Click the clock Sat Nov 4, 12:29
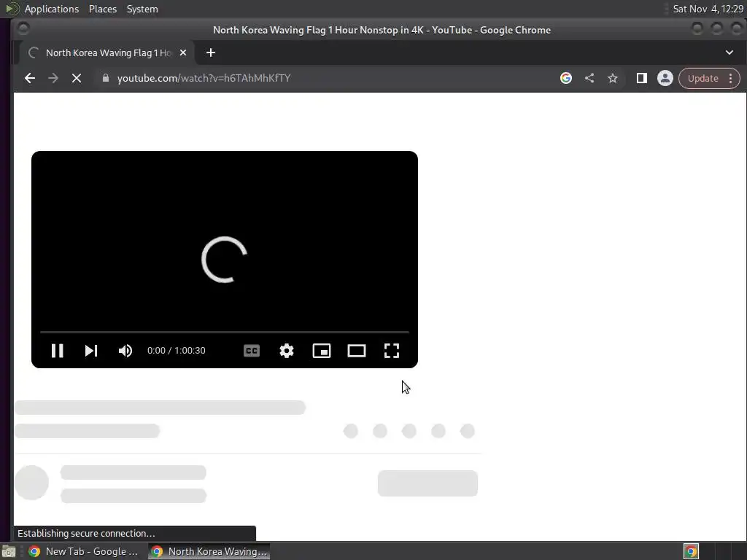747x560 pixels. (x=708, y=9)
